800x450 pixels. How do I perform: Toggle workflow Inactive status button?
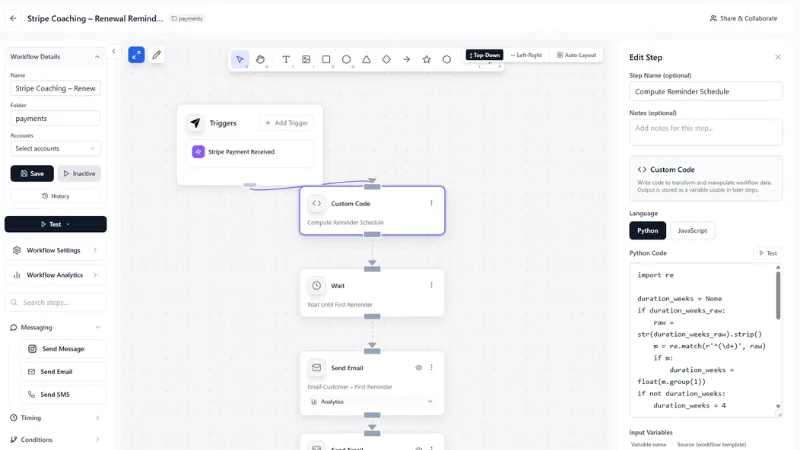(x=79, y=173)
